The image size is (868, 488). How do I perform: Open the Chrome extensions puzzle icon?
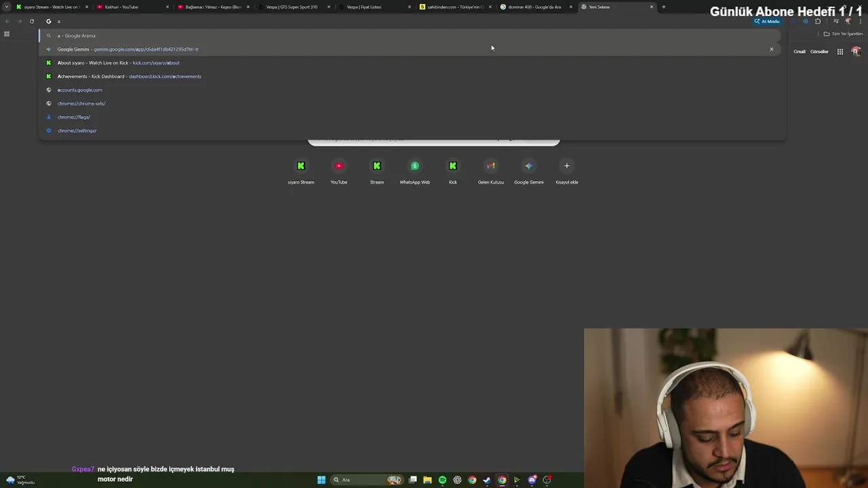818,21
